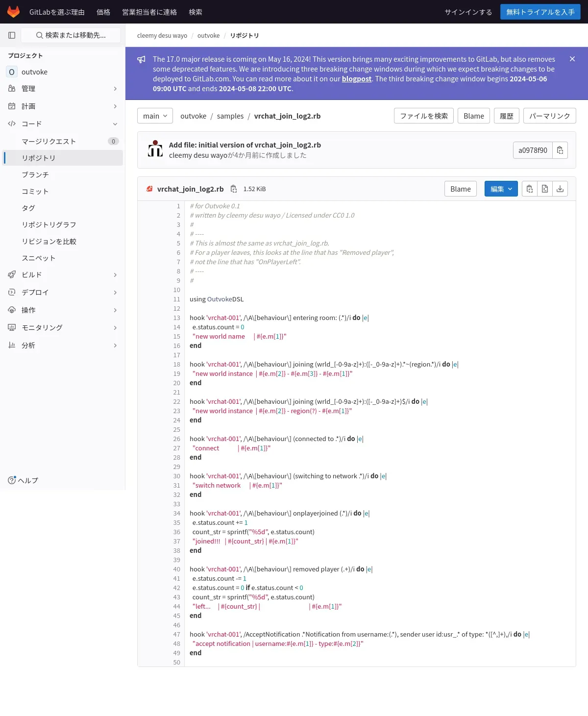Click cleemy desu wayo breadcrumb

pos(162,35)
